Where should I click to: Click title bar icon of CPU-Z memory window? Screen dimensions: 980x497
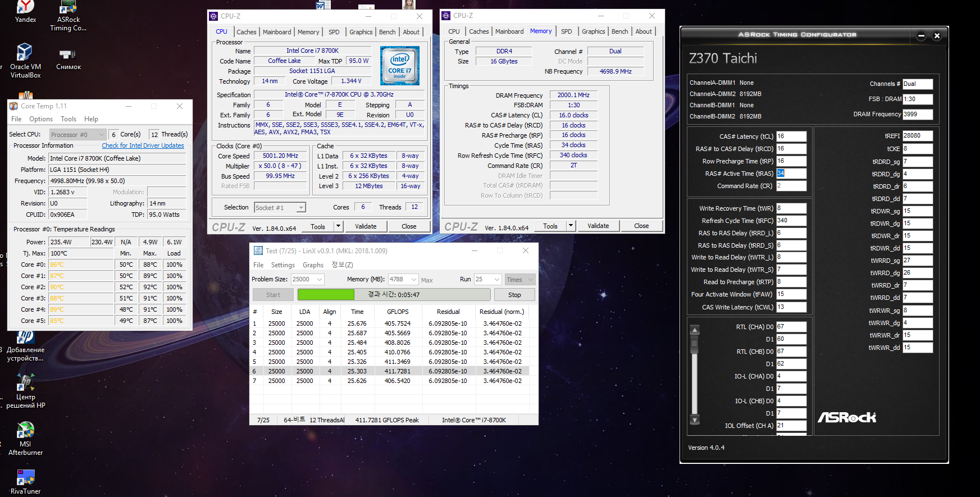(x=446, y=16)
